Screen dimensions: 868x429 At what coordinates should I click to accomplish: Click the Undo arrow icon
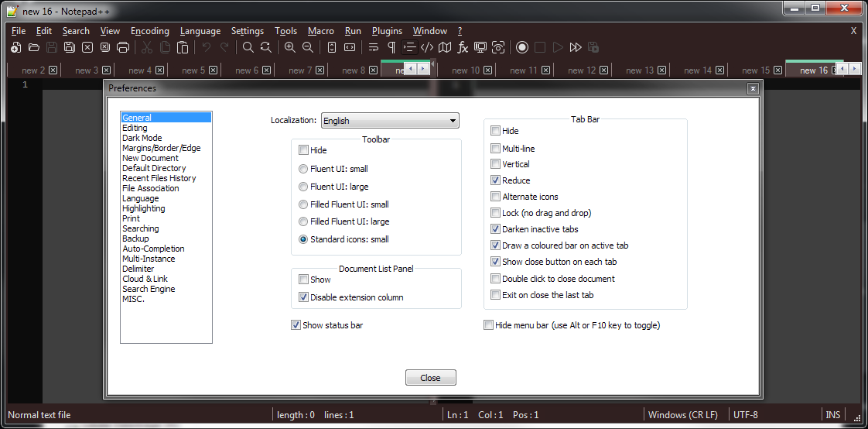207,47
